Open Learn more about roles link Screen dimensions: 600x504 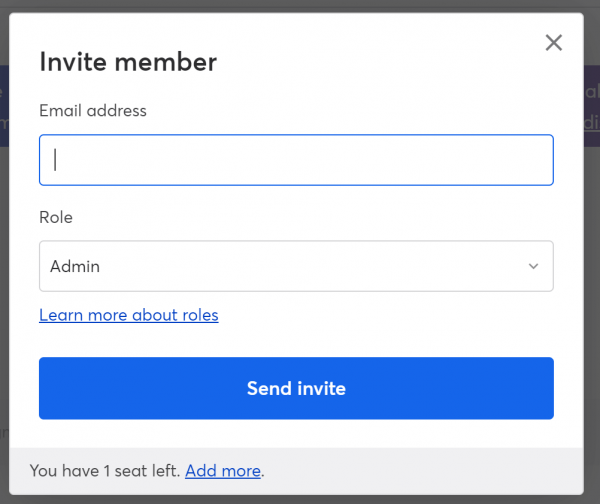pos(128,315)
